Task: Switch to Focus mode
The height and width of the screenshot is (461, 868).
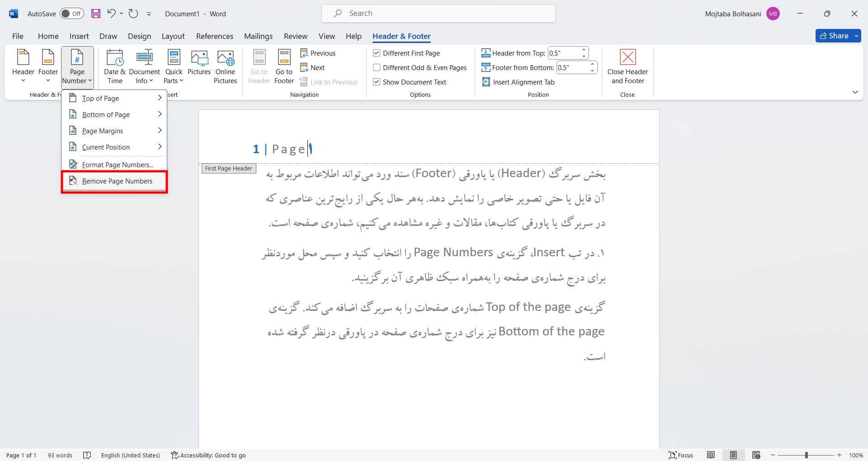Action: pos(681,455)
